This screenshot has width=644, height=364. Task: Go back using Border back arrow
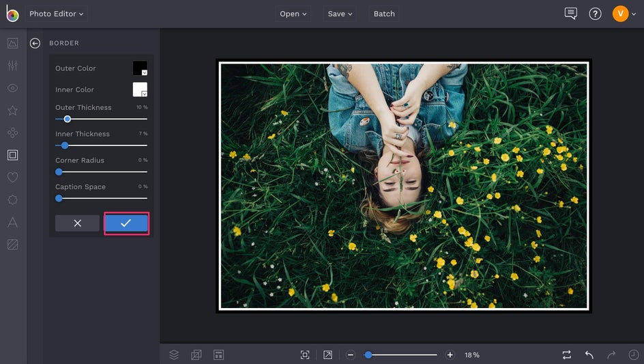(35, 43)
